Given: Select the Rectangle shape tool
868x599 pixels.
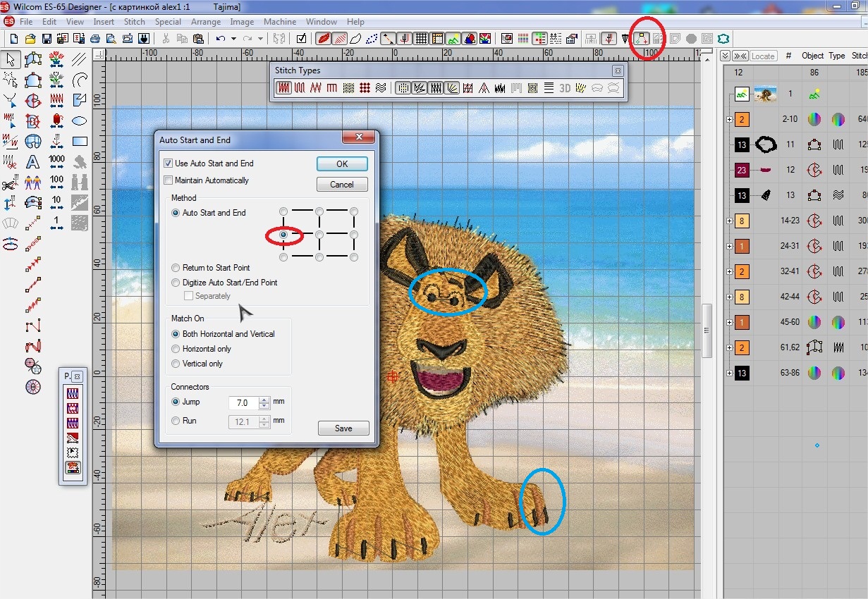Looking at the screenshot, I should point(80,141).
